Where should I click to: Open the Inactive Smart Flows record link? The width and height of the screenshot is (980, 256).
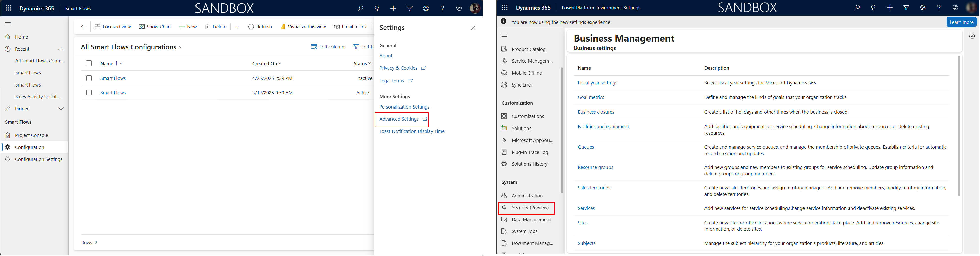pyautogui.click(x=113, y=78)
